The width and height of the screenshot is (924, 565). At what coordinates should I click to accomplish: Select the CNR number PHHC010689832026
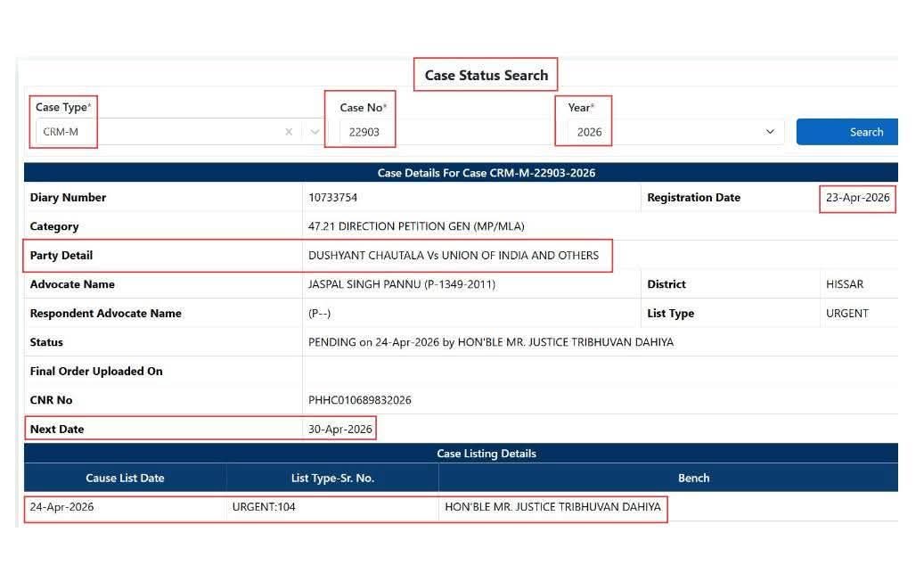coord(359,400)
